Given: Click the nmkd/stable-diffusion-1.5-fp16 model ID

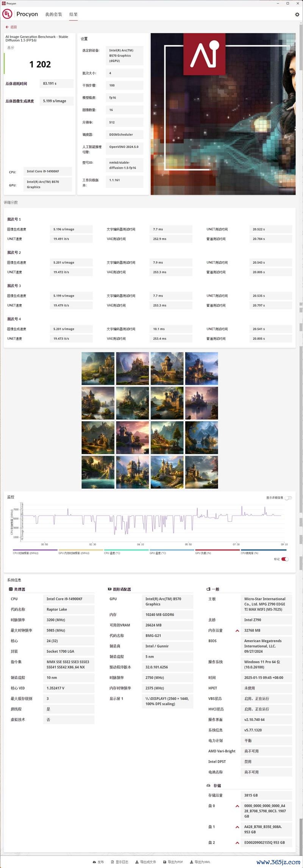Looking at the screenshot, I should click(124, 165).
